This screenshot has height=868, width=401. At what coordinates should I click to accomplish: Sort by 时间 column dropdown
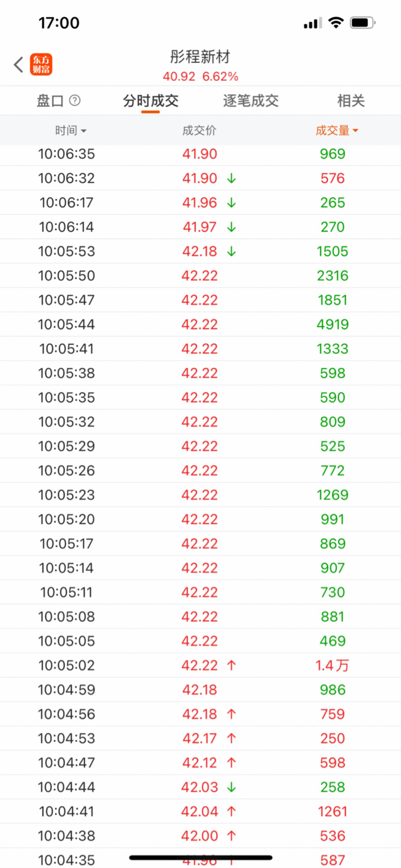click(70, 130)
